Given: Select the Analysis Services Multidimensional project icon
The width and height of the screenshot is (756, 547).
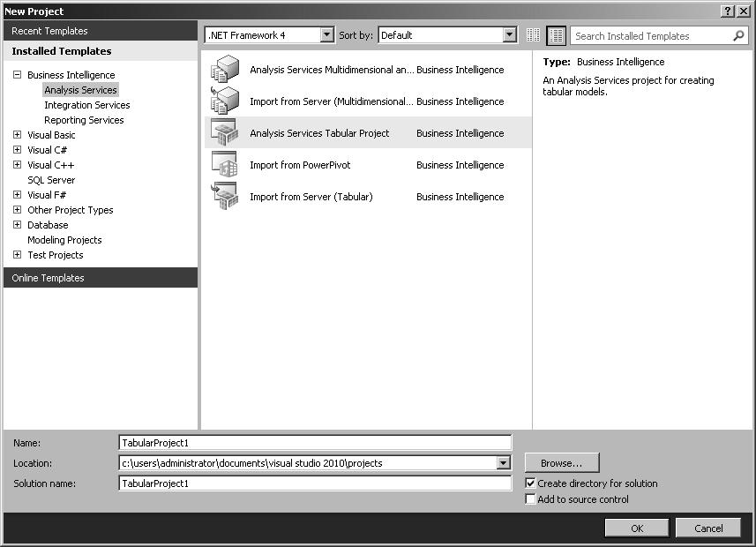Looking at the screenshot, I should coord(225,69).
